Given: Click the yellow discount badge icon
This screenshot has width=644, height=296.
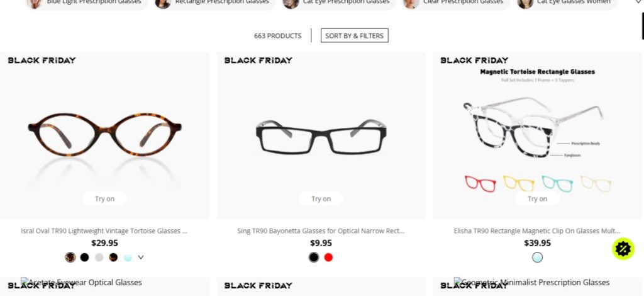Looking at the screenshot, I should [x=623, y=249].
